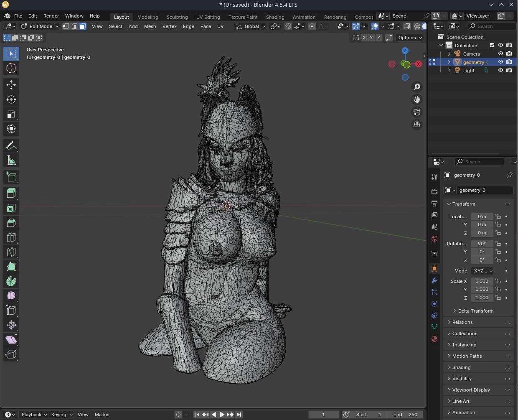Toggle camera view in the viewport
The width and height of the screenshot is (518, 420).
coord(417,112)
